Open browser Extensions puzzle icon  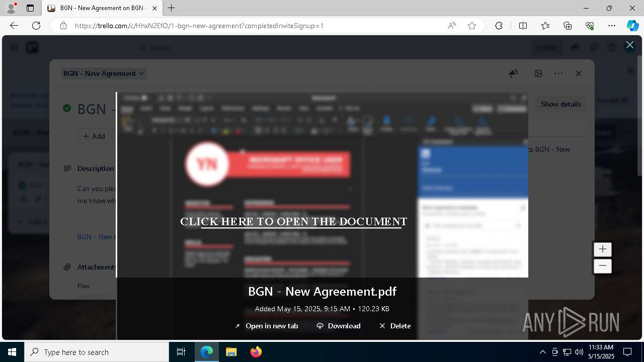499,26
